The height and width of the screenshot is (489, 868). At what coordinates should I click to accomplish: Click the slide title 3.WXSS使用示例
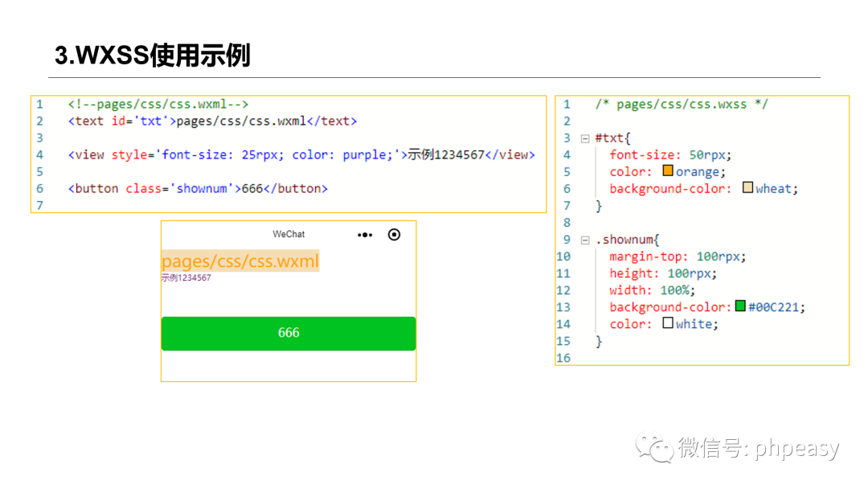(151, 55)
